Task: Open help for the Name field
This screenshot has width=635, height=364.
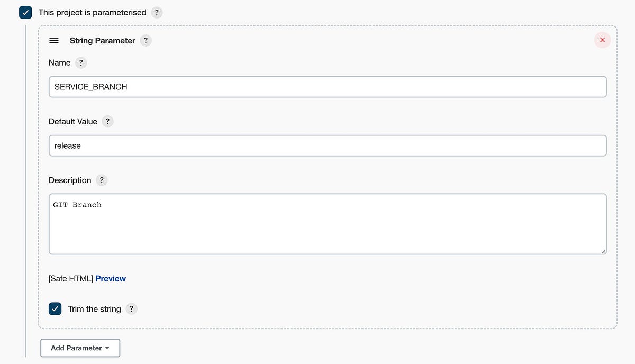Action: [80, 62]
